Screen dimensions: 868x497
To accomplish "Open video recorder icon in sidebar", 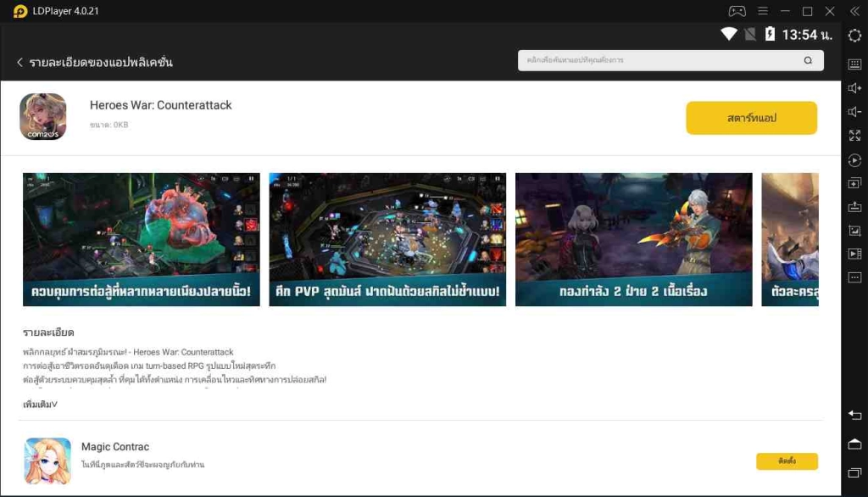I will click(x=854, y=254).
